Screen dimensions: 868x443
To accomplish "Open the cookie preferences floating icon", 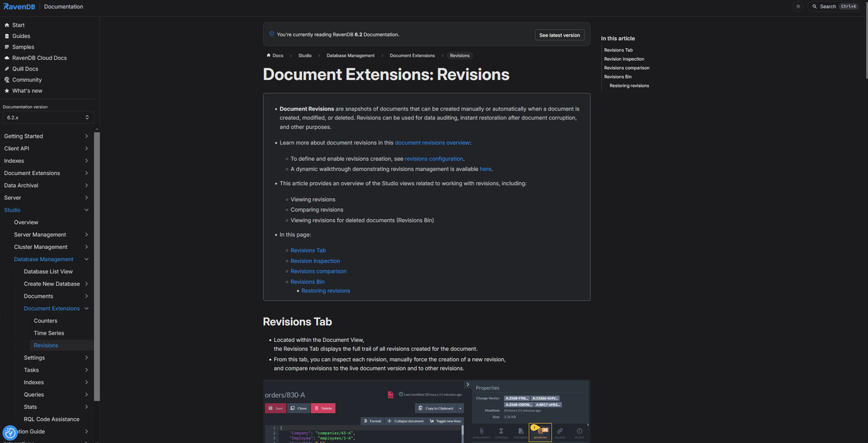I will point(10,433).
